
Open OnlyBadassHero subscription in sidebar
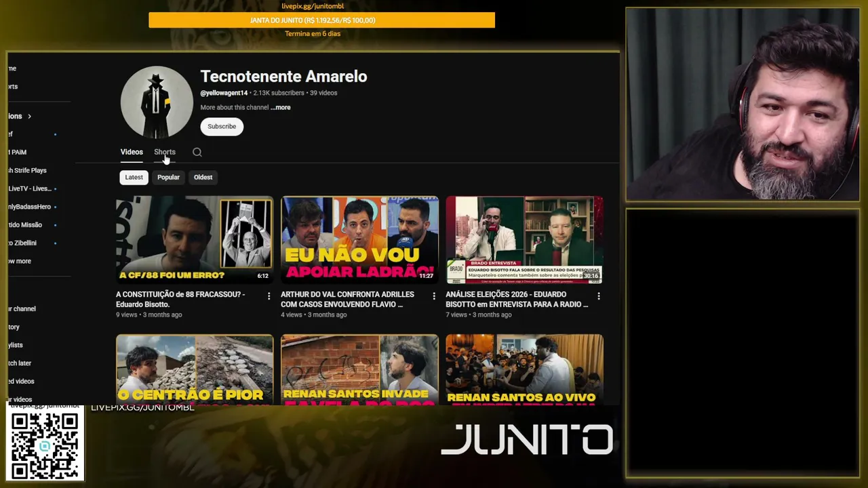pyautogui.click(x=30, y=207)
